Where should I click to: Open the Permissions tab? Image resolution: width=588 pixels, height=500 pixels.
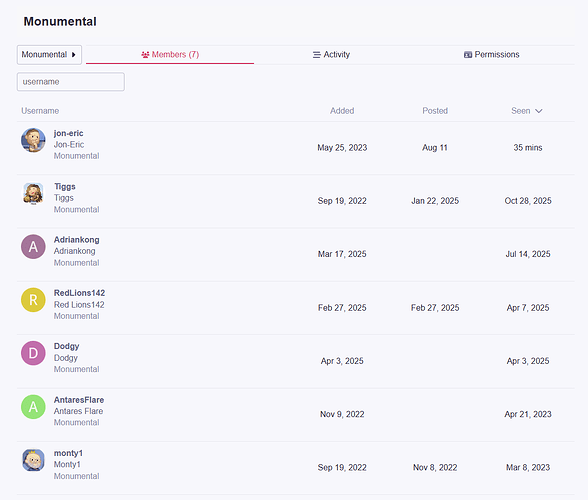point(491,55)
